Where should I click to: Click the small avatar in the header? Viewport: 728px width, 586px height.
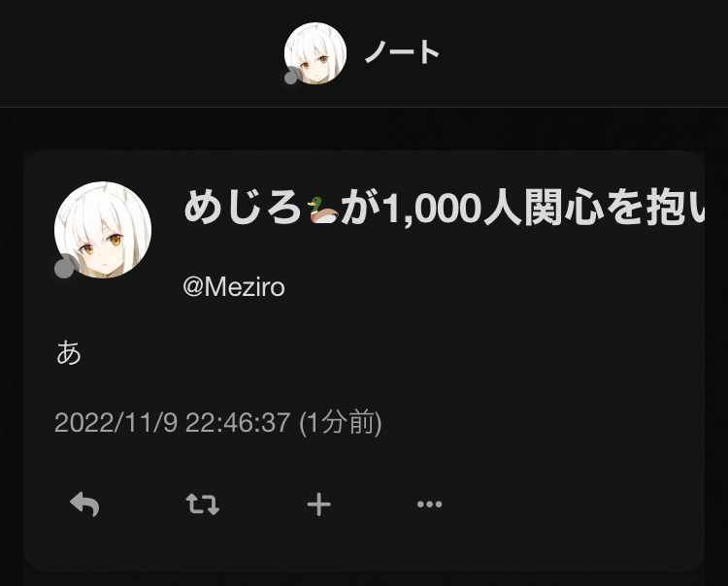pyautogui.click(x=315, y=53)
